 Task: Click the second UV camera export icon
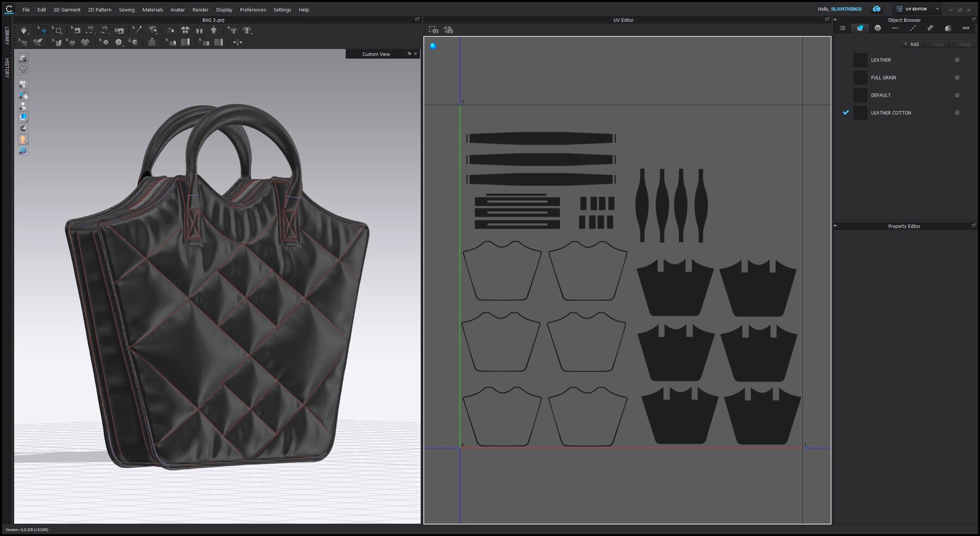tap(448, 30)
